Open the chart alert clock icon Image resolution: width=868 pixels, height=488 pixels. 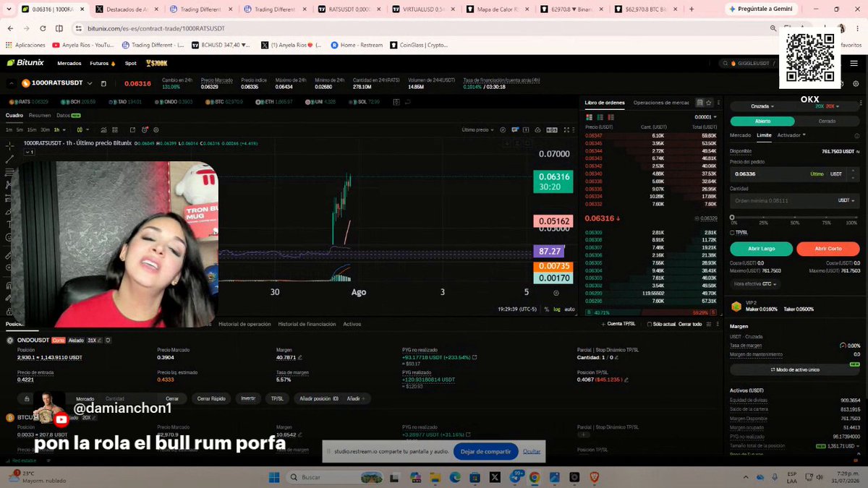(x=145, y=129)
